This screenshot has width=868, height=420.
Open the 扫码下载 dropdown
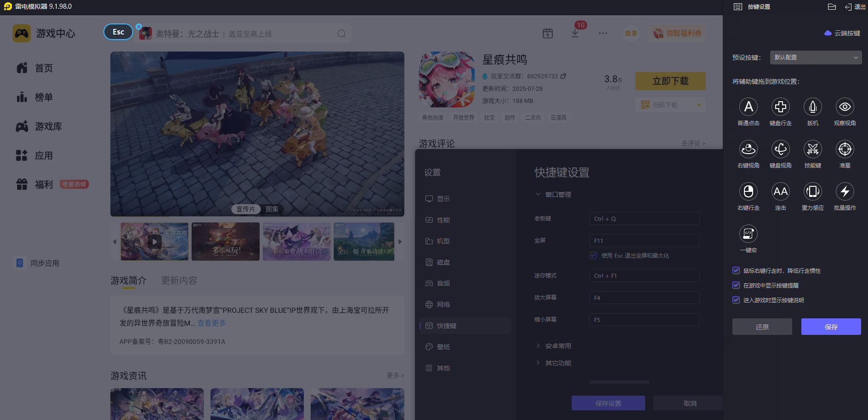[670, 105]
